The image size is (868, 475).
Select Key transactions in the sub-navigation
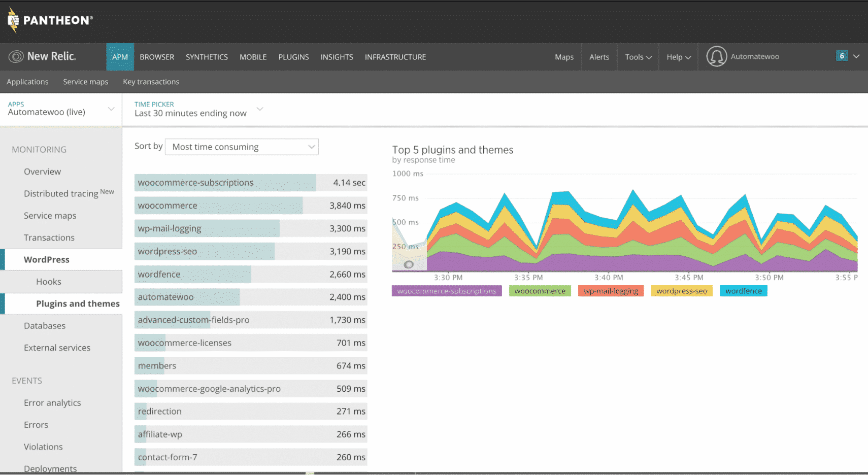pyautogui.click(x=151, y=82)
